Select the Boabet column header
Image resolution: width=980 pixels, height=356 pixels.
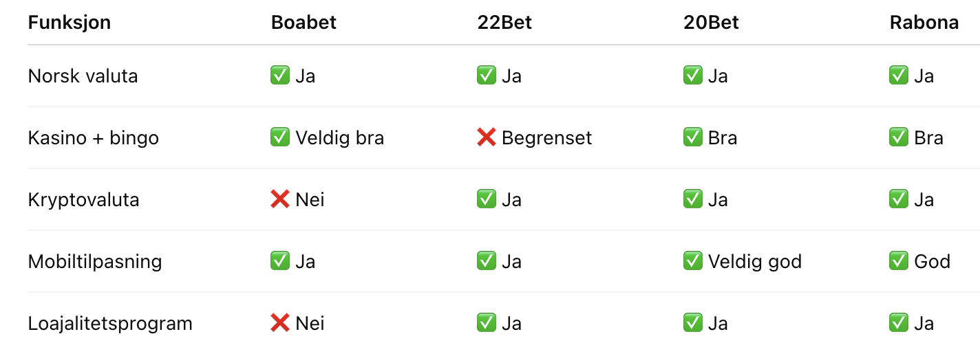(303, 23)
